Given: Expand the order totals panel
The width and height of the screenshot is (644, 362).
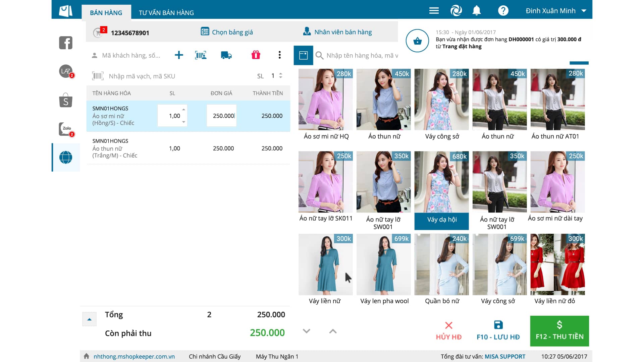Looking at the screenshot, I should tap(90, 319).
